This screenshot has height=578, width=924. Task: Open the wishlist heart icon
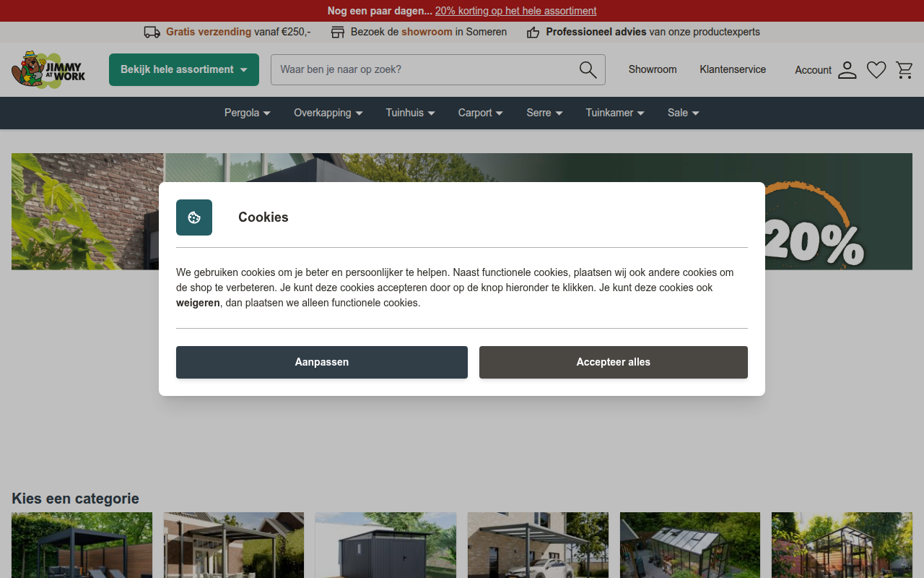tap(876, 70)
